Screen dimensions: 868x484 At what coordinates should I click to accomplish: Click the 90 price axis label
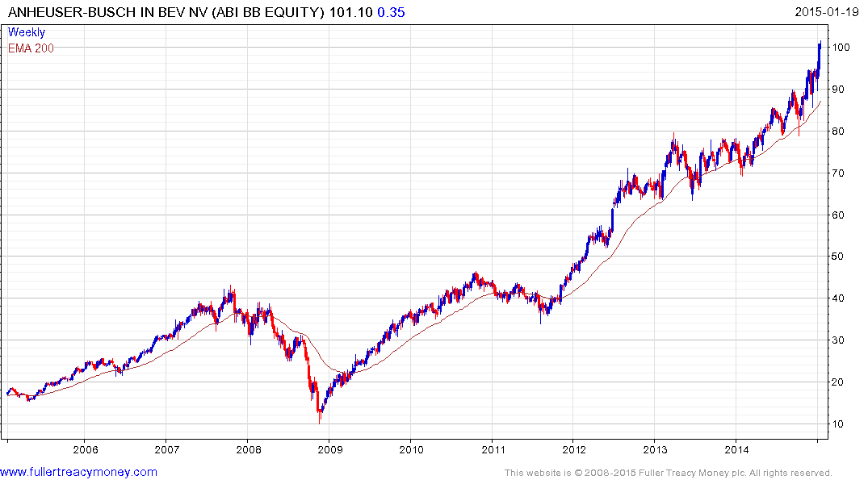[x=838, y=90]
